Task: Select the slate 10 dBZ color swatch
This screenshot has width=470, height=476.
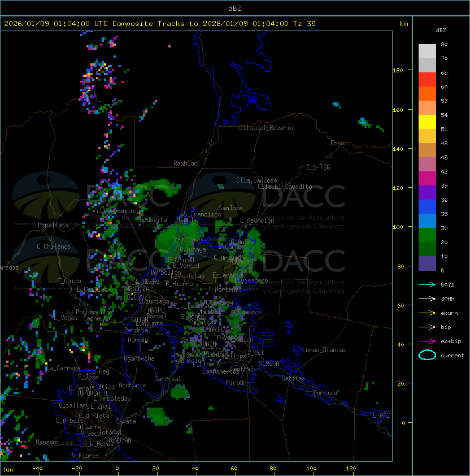Action: click(x=427, y=263)
